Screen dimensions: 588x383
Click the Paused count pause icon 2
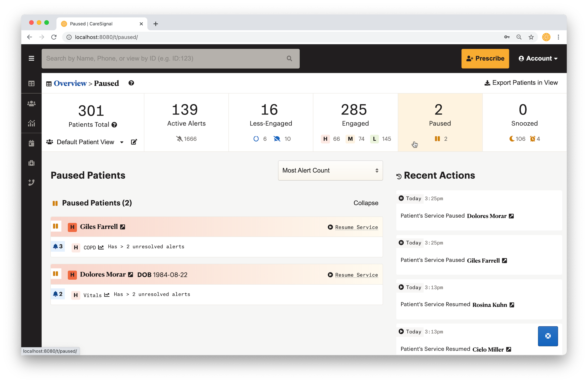click(x=437, y=139)
